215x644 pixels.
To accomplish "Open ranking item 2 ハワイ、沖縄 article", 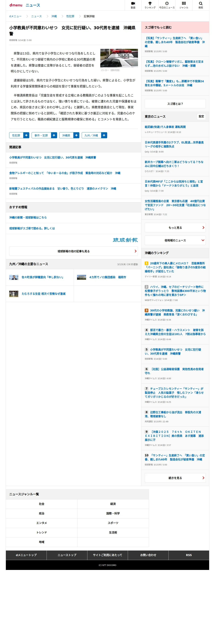I will point(175,291).
